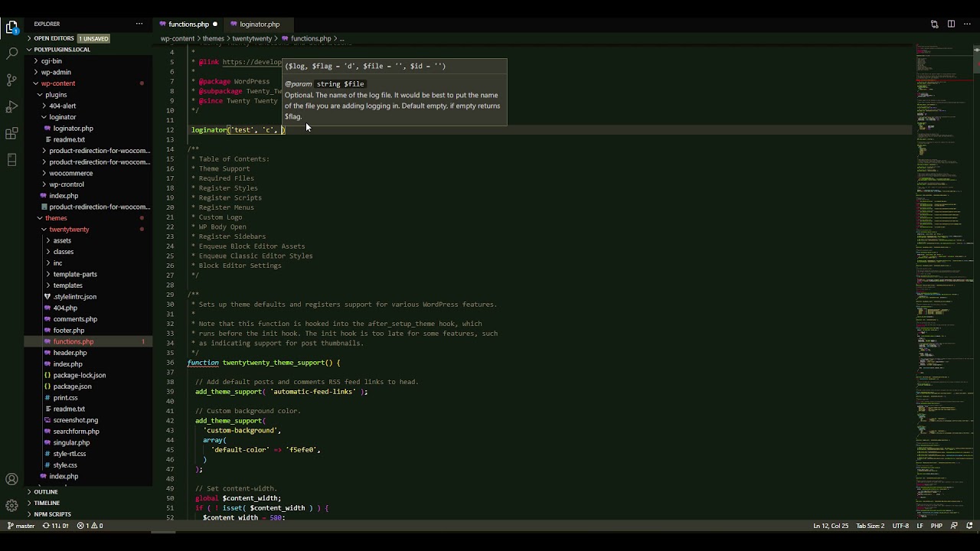
Task: Change end of line sequence LF
Action: [x=920, y=526]
